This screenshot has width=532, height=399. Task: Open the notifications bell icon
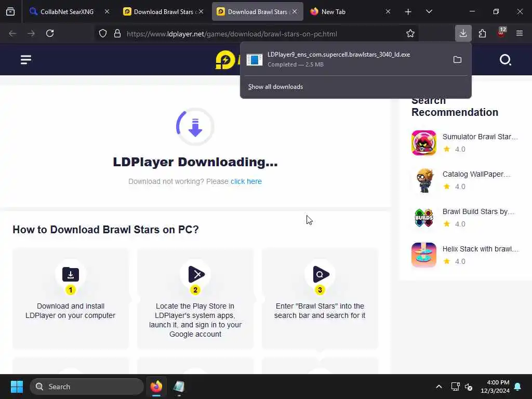(517, 387)
